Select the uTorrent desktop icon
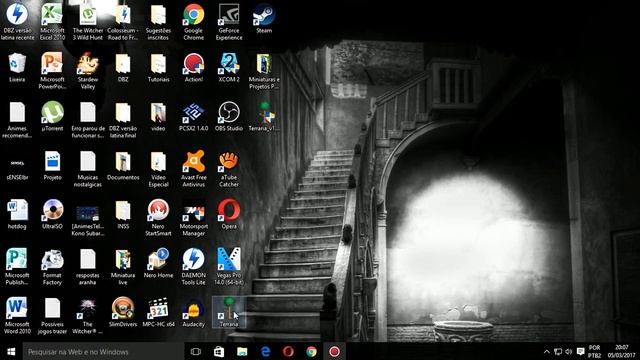640x360 pixels. coord(52,117)
